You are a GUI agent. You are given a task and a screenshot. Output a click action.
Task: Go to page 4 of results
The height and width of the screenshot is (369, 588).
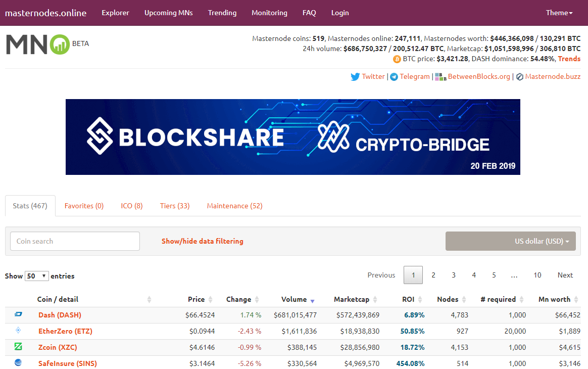tap(474, 275)
